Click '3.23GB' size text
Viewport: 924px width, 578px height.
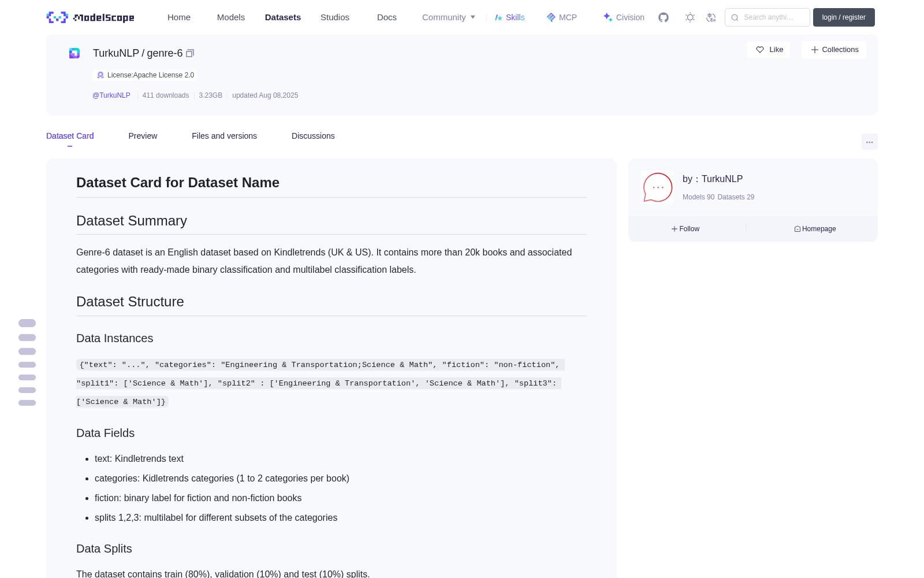click(x=211, y=95)
